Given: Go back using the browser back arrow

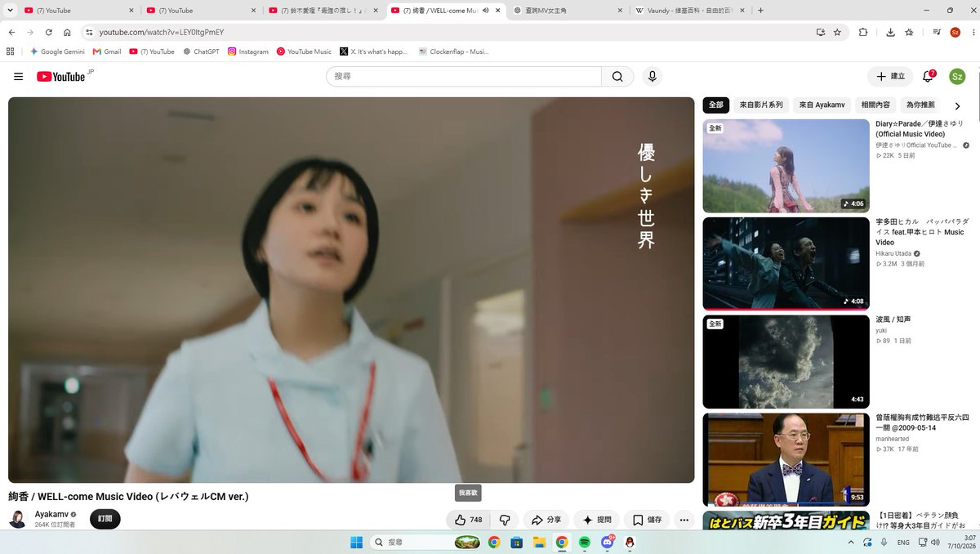Looking at the screenshot, I should [x=11, y=32].
